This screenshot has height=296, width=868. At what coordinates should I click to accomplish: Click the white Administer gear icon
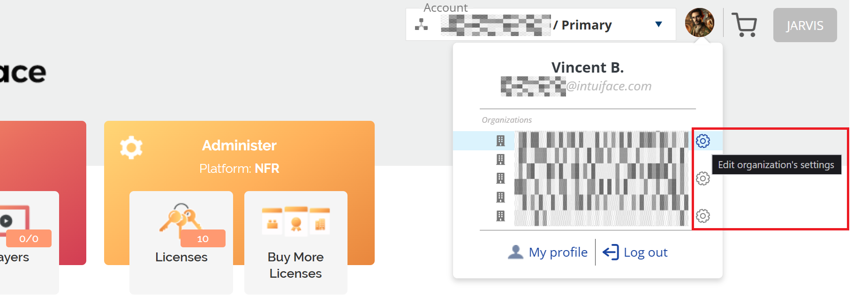(x=131, y=148)
